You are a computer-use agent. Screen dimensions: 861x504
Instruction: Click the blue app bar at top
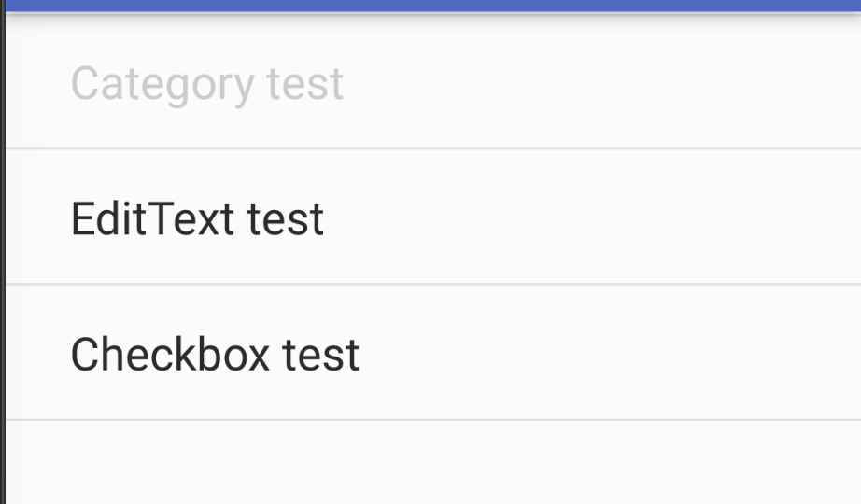(x=433, y=6)
